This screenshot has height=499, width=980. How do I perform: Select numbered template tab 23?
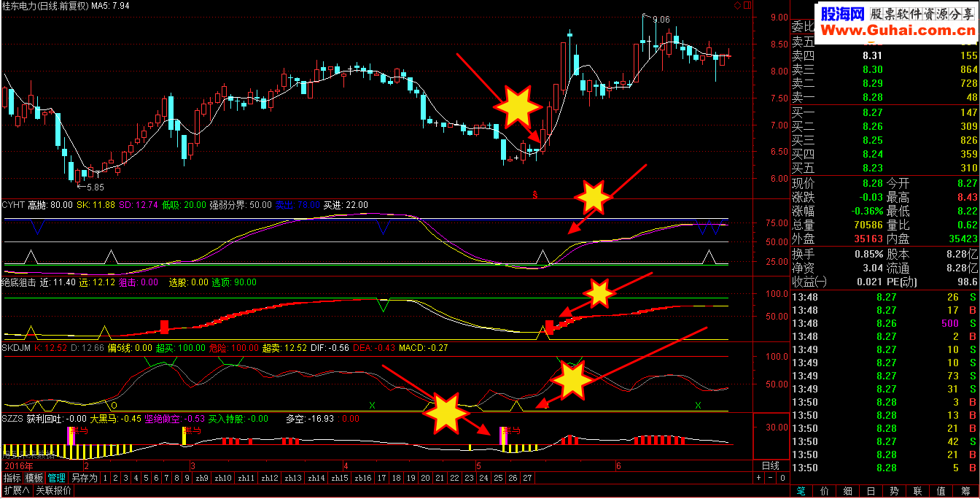coord(470,478)
